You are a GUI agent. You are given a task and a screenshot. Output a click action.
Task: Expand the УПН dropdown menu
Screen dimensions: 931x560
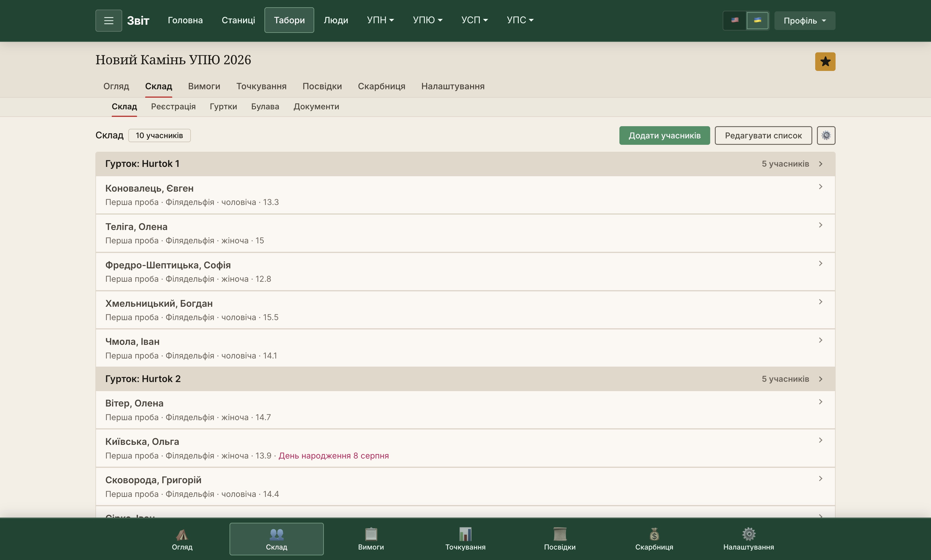(380, 20)
